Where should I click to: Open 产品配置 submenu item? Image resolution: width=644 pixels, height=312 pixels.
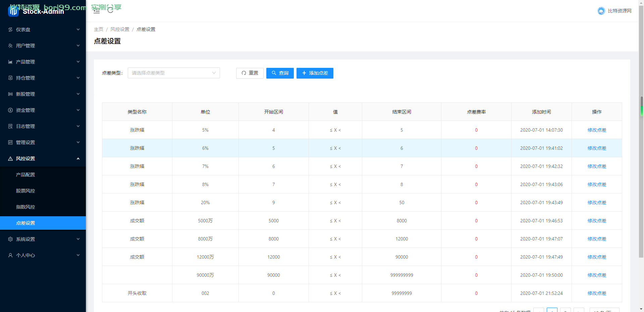pos(43,175)
